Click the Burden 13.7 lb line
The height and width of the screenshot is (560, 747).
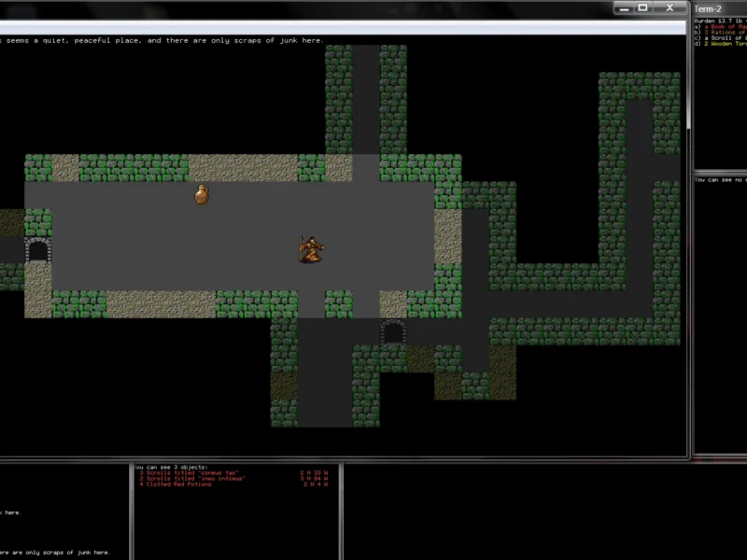coord(720,21)
